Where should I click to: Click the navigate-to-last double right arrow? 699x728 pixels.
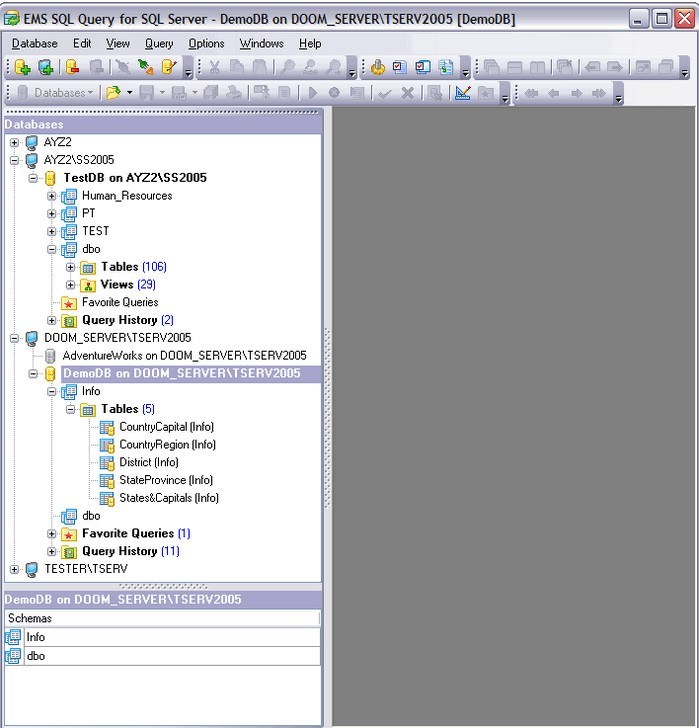599,94
